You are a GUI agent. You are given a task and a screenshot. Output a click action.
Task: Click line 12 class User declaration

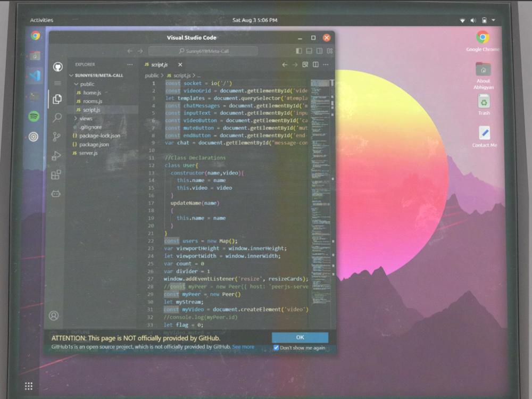coord(181,165)
